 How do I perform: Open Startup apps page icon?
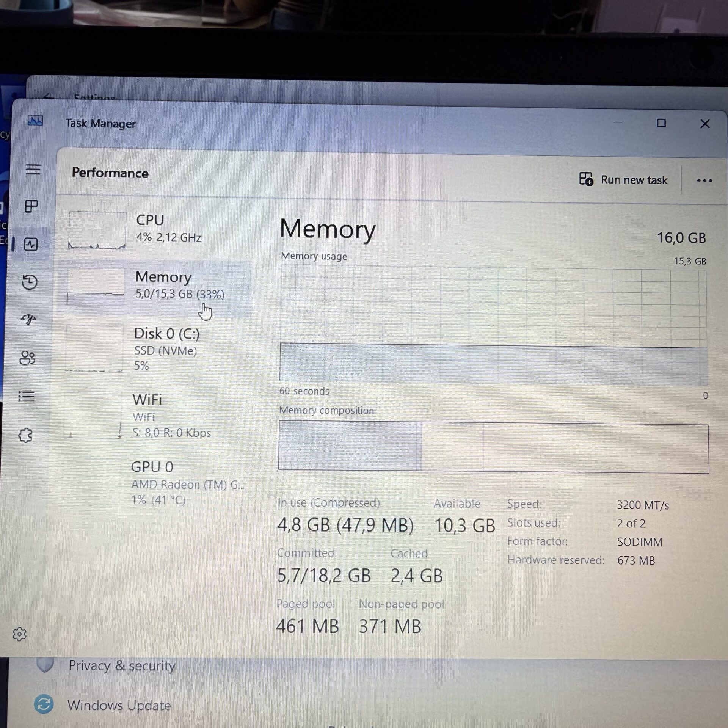tap(28, 319)
